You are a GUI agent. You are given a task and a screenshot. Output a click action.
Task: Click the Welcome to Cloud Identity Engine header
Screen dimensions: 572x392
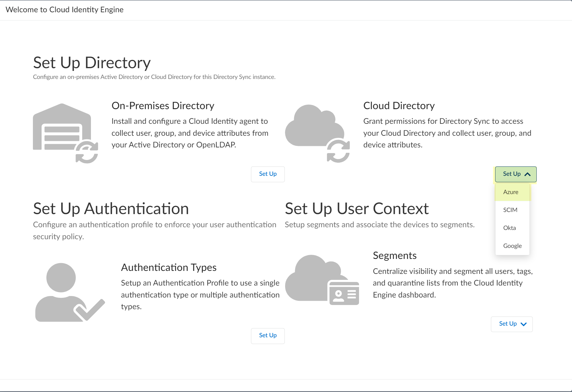65,10
